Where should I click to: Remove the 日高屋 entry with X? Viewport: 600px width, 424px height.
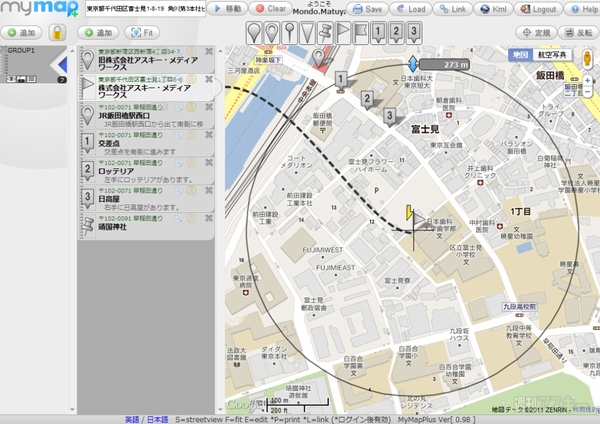(x=209, y=190)
